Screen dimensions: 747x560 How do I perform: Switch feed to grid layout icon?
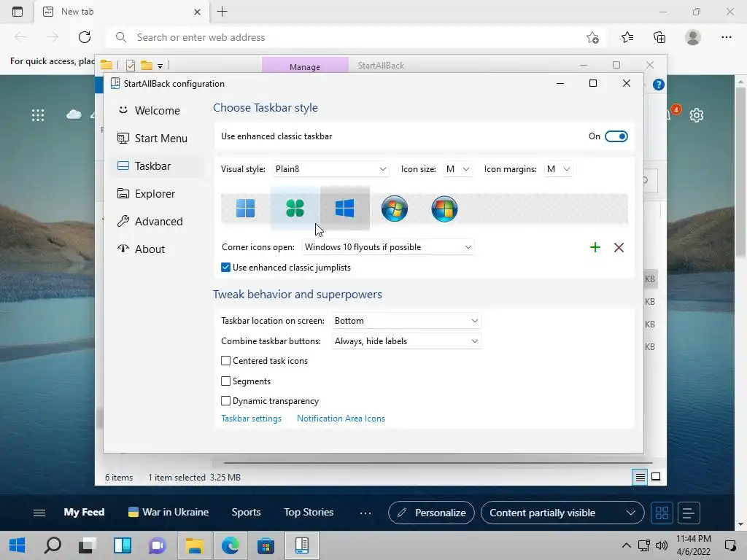coord(662,513)
